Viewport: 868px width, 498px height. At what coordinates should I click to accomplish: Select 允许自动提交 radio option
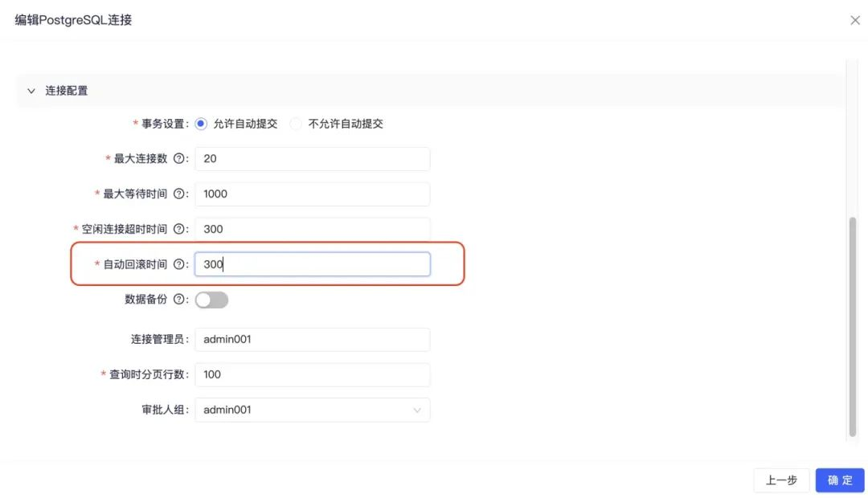point(201,124)
